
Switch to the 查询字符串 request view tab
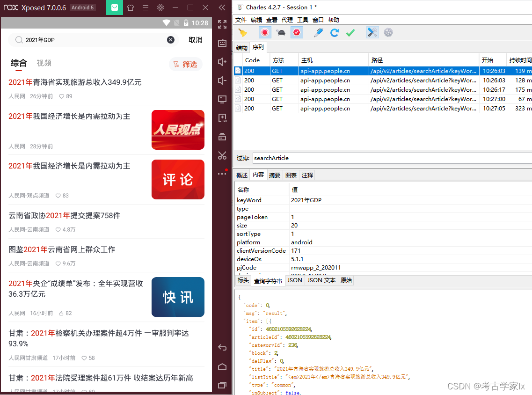pos(268,281)
